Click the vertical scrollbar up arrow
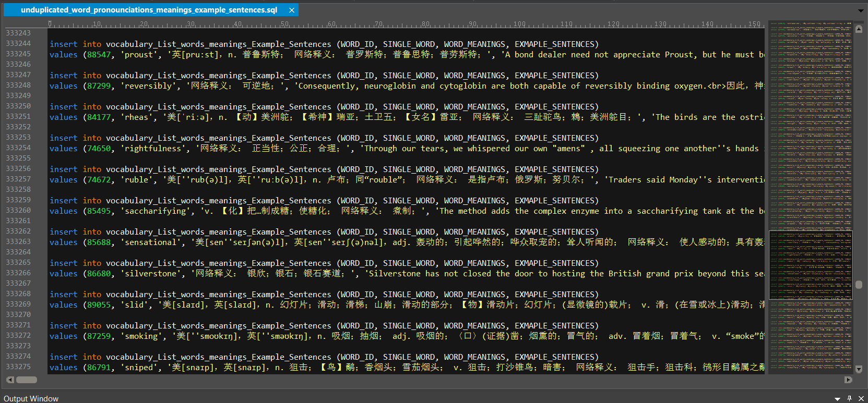Screen dimensions: 868x403 pyautogui.click(x=859, y=28)
